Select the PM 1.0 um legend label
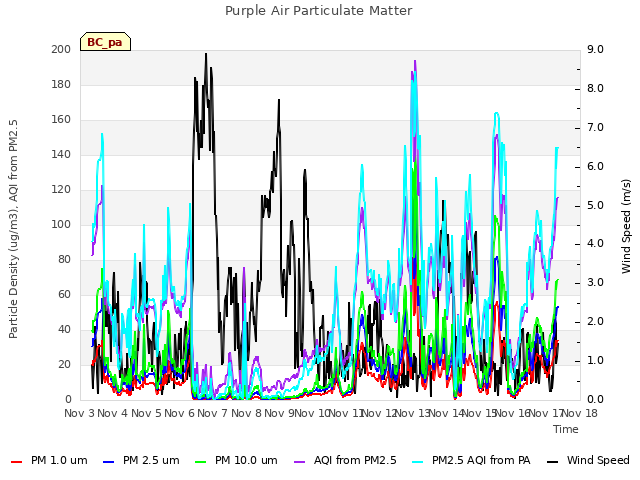The image size is (640, 480). 59,460
